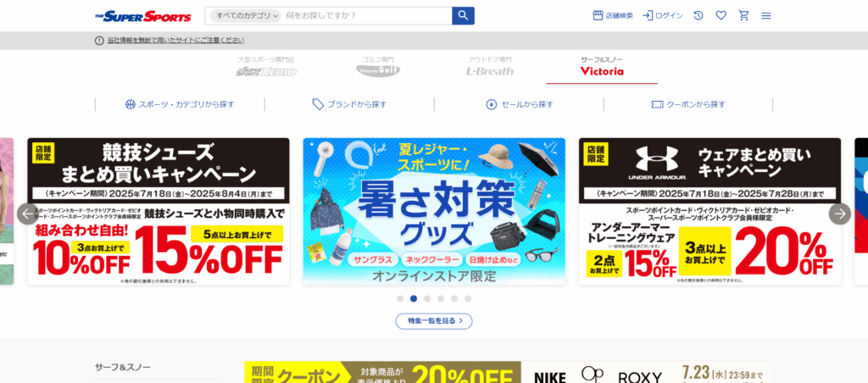Switch to the Super Sports Xebio tab
This screenshot has height=383, width=868.
click(266, 67)
